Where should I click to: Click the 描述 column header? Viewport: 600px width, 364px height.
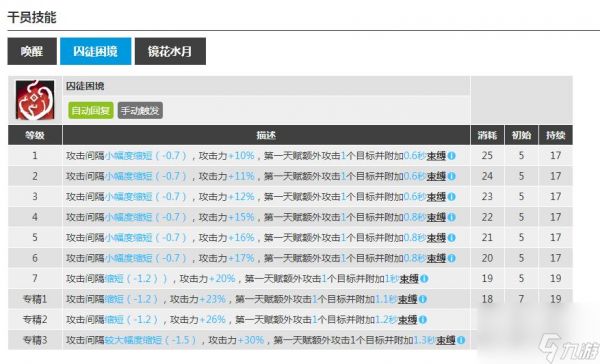266,135
